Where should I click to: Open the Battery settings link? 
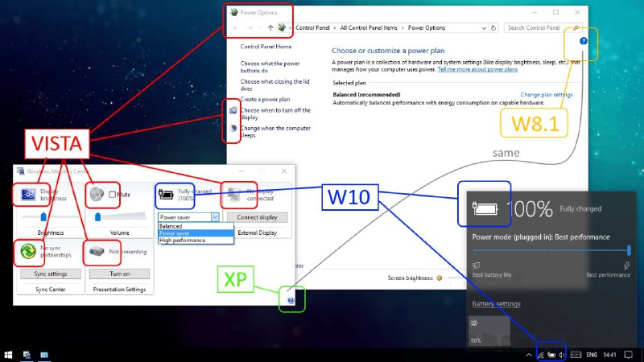pyautogui.click(x=496, y=304)
